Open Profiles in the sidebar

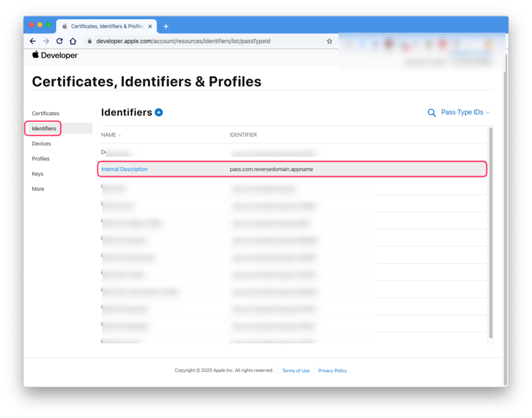(41, 159)
